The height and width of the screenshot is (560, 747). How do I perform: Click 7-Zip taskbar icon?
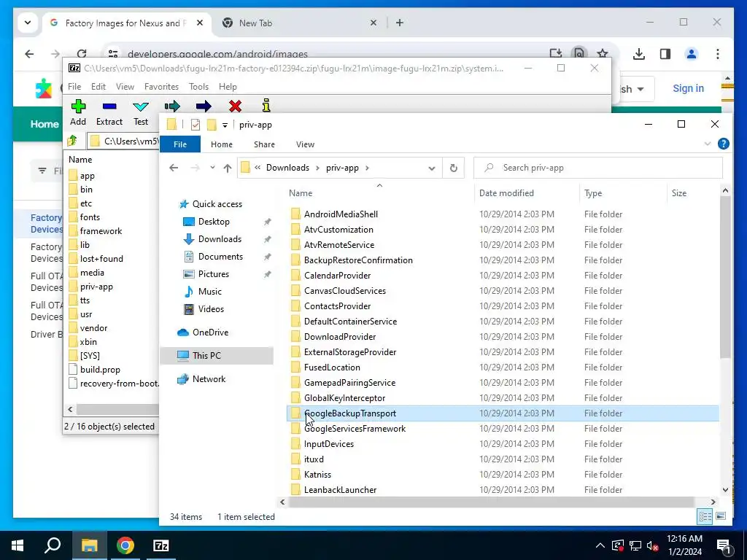(x=161, y=545)
